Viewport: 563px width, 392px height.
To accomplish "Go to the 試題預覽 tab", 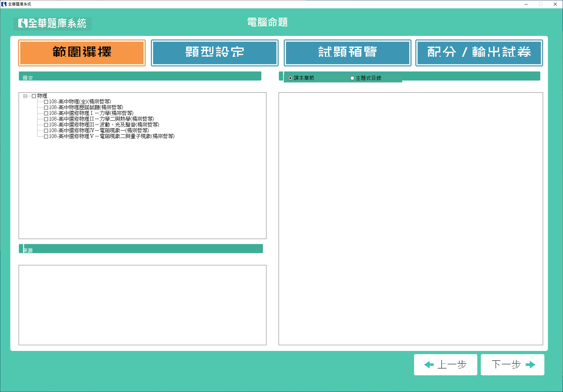I will pos(348,53).
